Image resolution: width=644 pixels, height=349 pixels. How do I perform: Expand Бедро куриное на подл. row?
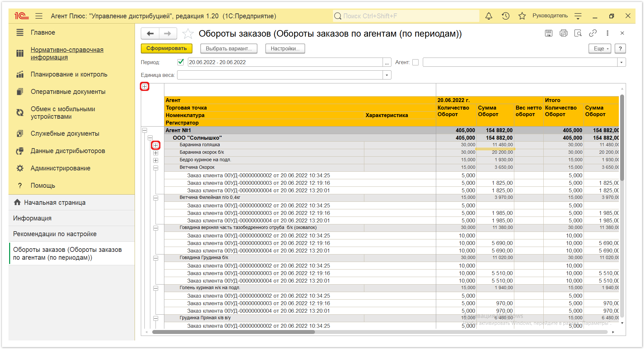(x=156, y=160)
